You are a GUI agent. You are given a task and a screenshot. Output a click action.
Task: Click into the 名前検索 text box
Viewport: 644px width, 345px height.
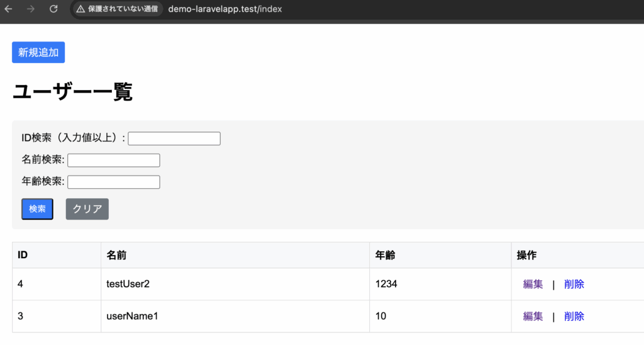click(114, 161)
